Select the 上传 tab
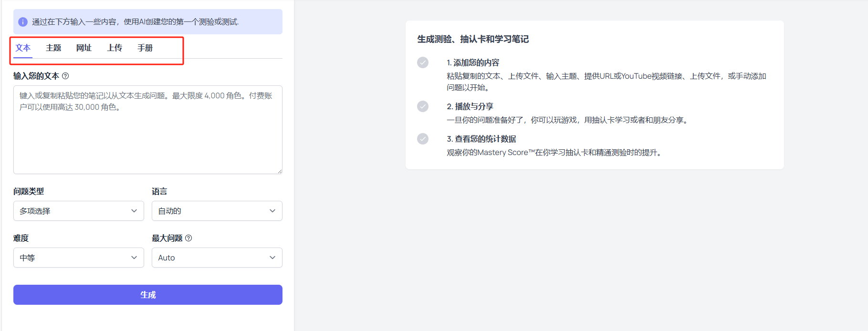Screen dimensions: 868x331 (x=115, y=48)
